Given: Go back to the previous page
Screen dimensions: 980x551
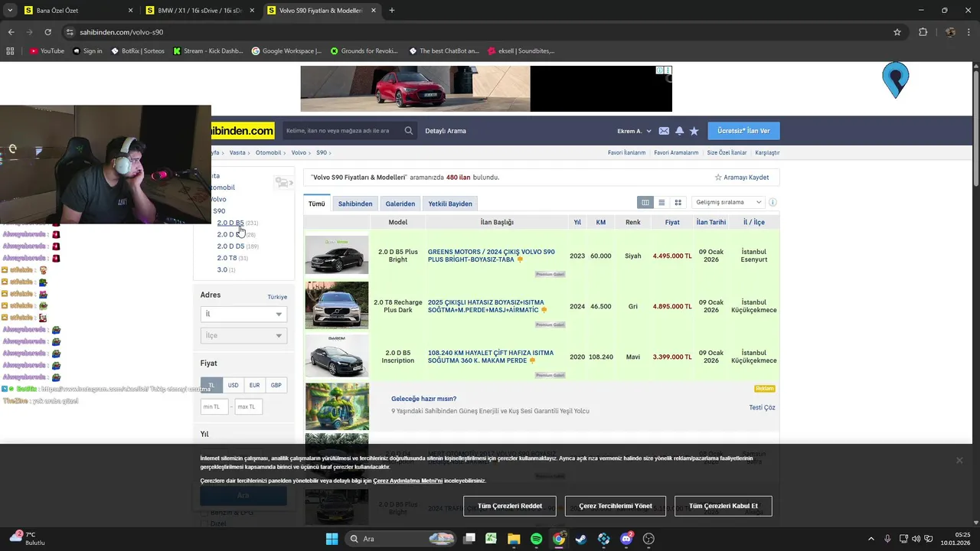Looking at the screenshot, I should coord(11,32).
